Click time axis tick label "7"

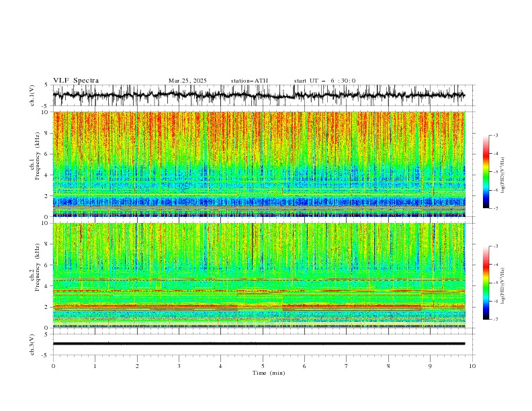coord(347,366)
